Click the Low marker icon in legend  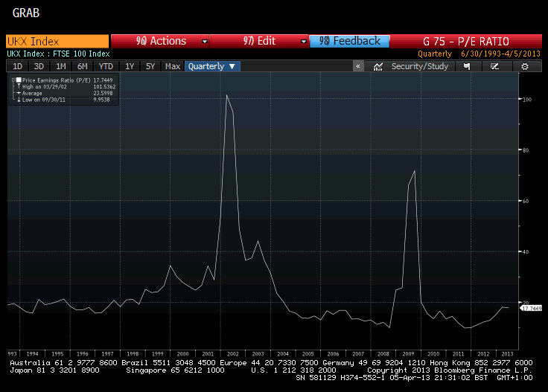(x=17, y=100)
